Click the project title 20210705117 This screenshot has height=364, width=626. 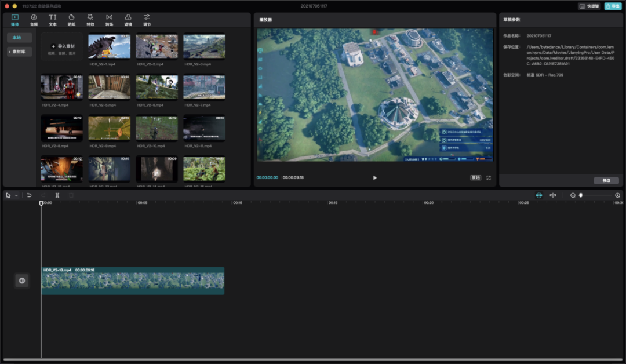coord(314,6)
